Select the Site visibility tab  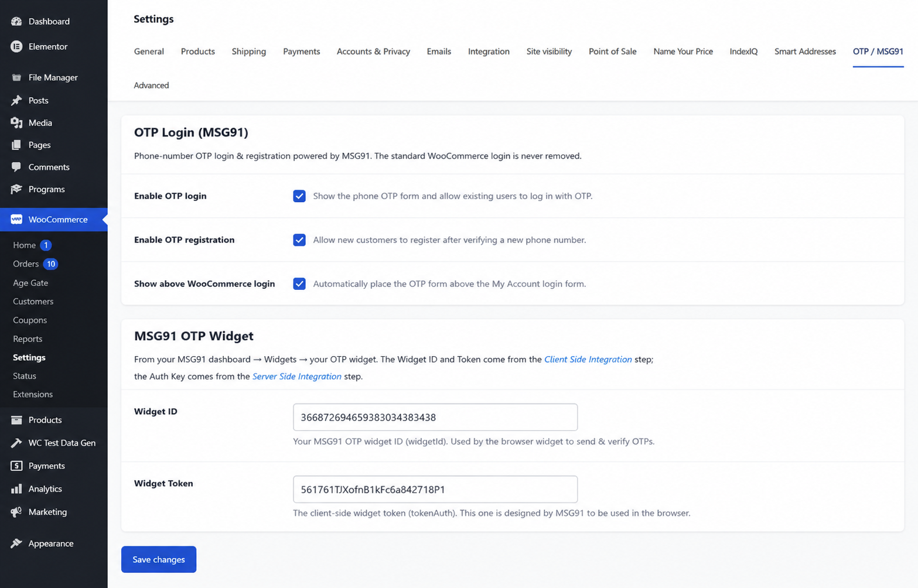coord(549,52)
